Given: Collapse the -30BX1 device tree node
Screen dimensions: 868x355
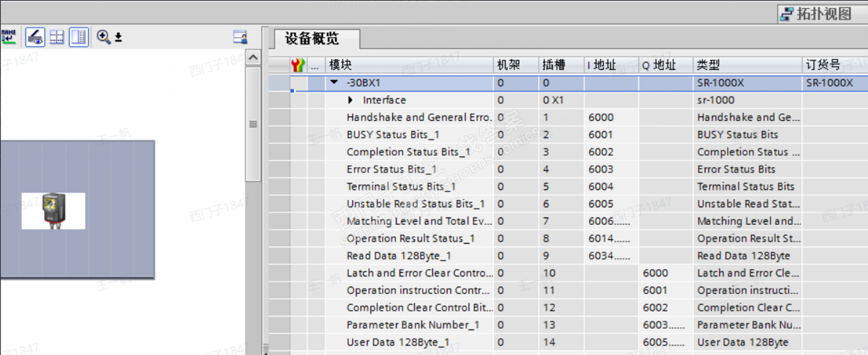Looking at the screenshot, I should [334, 83].
